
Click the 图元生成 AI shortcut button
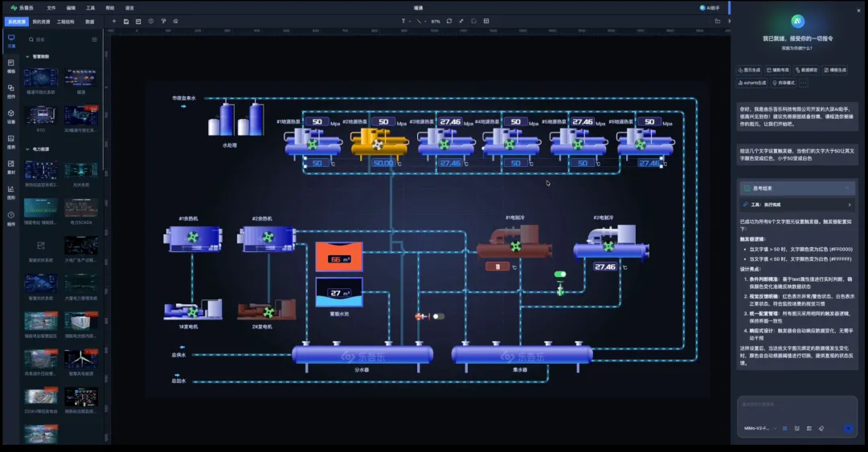coord(750,71)
